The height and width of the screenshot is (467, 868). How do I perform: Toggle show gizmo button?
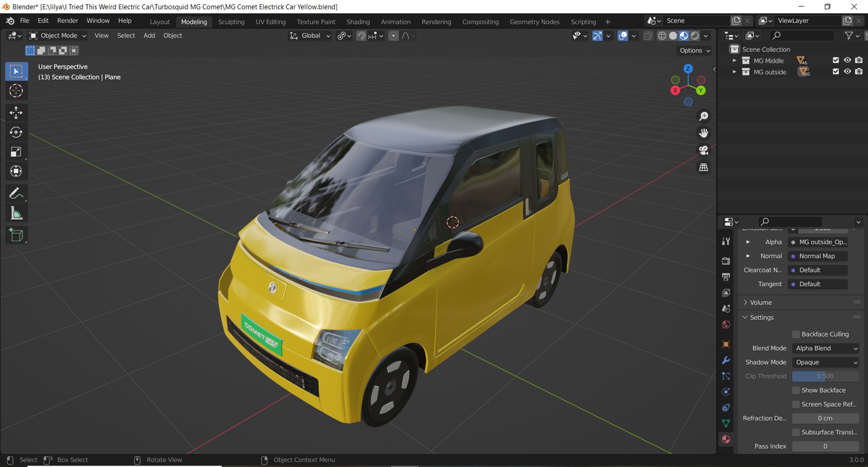(597, 36)
